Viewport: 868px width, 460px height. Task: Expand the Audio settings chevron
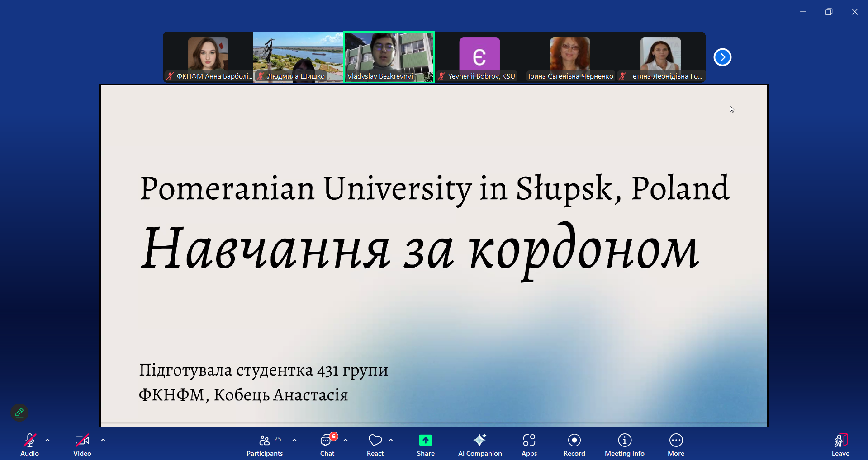coord(47,439)
